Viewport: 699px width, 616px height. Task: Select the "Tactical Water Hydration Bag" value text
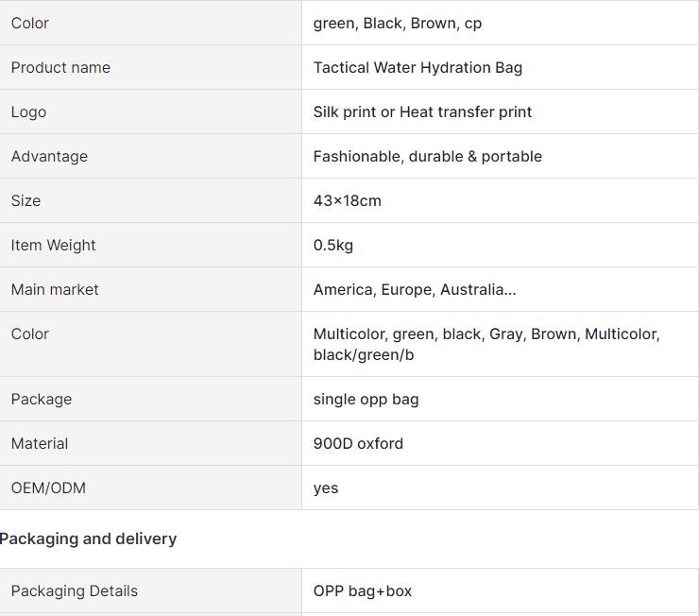pyautogui.click(x=418, y=67)
